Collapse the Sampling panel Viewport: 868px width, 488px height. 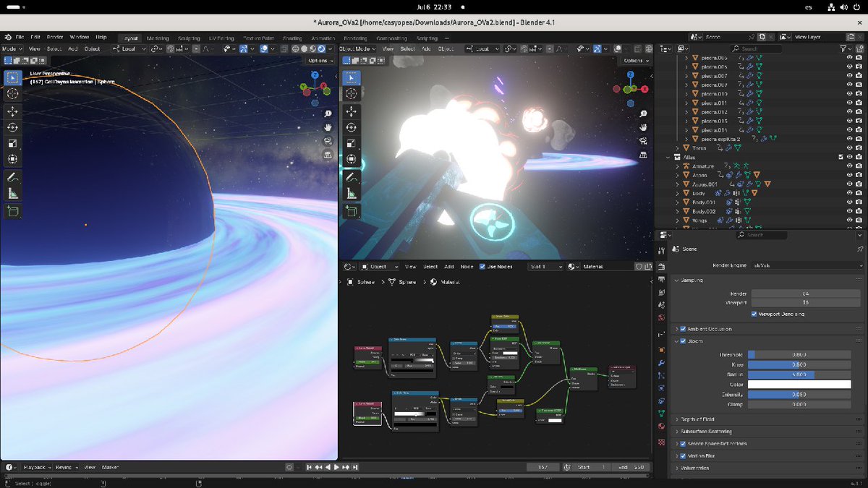(768, 280)
